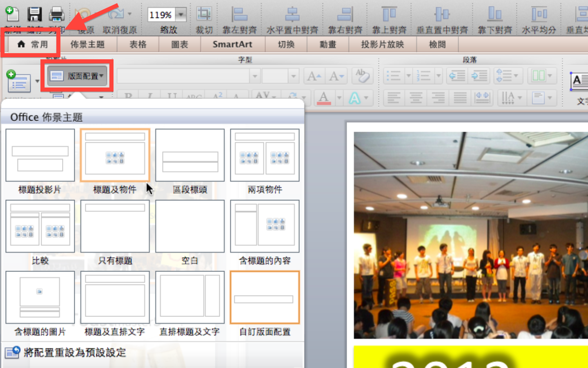The image size is (588, 368).
Task: Apply text effects with the blue A
Action: coord(354,98)
